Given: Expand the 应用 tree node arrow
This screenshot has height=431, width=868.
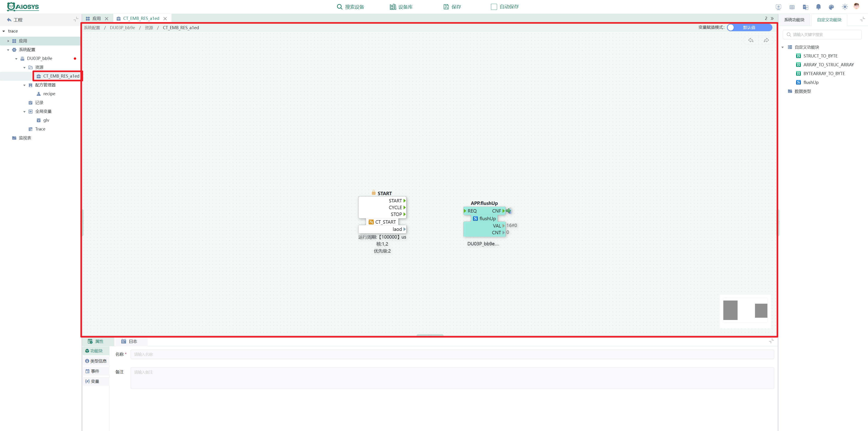Looking at the screenshot, I should pos(8,41).
